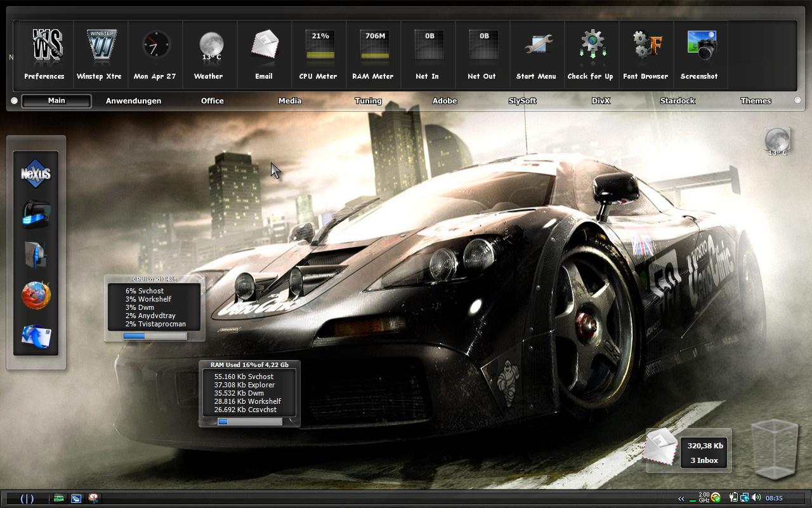The height and width of the screenshot is (508, 812).
Task: Select '3% Workshelf' in CPU widget
Action: click(x=148, y=299)
